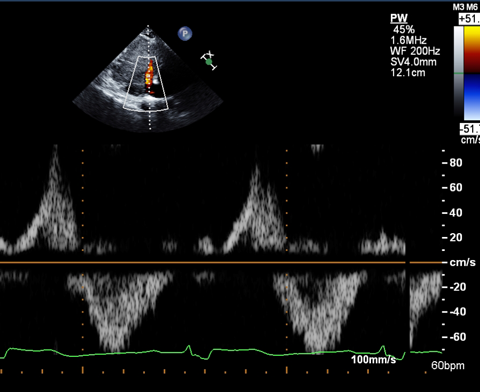Click the 60bpm heart rate readout
Screen dimensions: 480x392
[448, 366]
